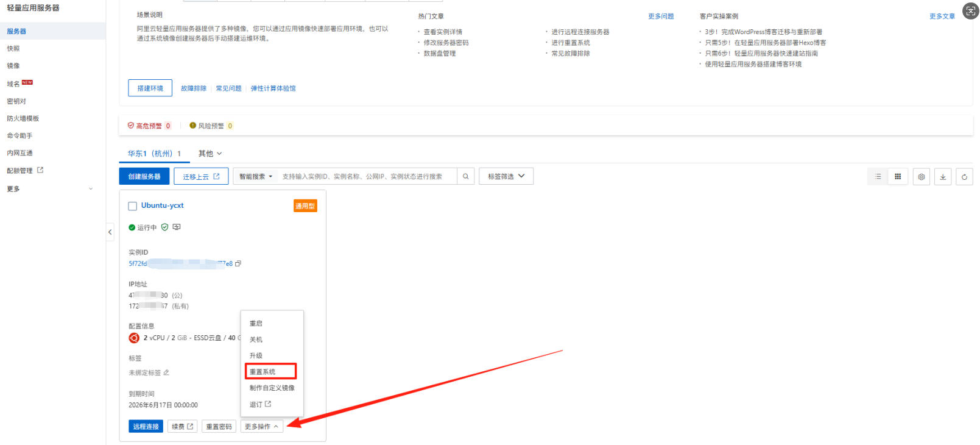
Task: Click the 通用型 instance type badge
Action: (305, 206)
